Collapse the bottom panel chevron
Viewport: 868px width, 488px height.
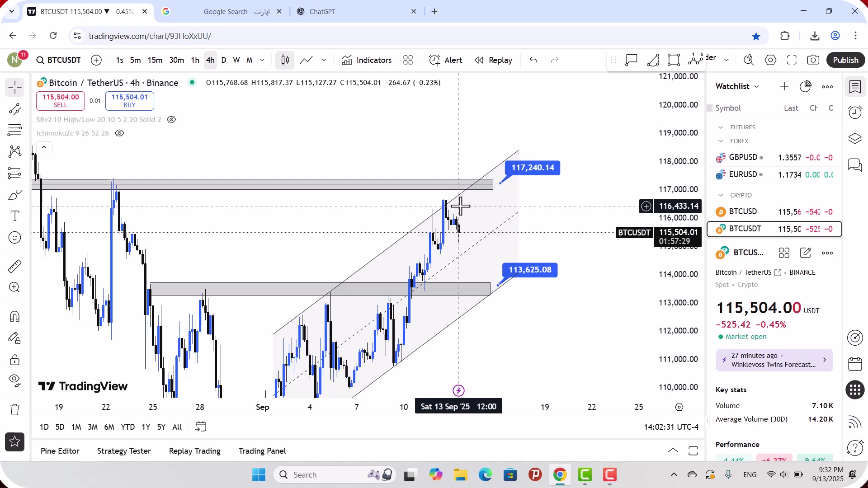[x=673, y=450]
